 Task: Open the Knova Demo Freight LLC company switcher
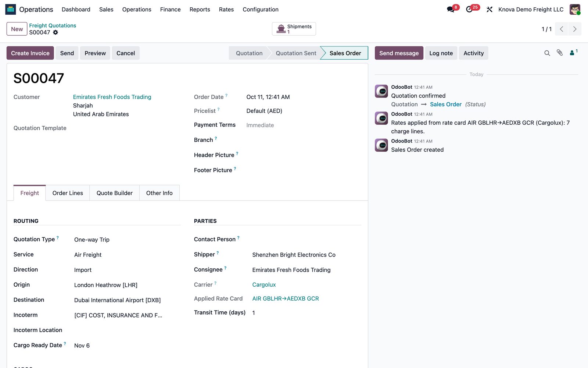(531, 10)
